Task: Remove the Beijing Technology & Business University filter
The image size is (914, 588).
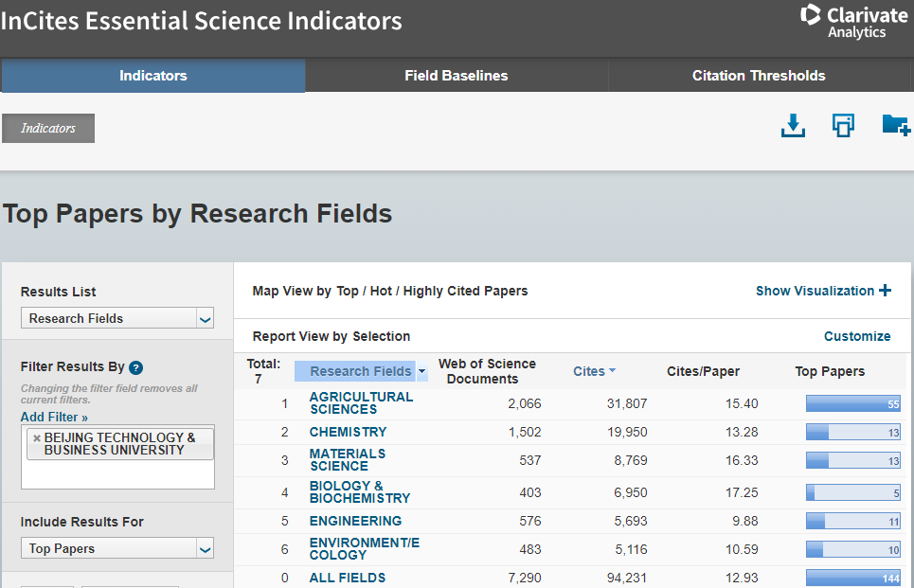Action: tap(37, 438)
